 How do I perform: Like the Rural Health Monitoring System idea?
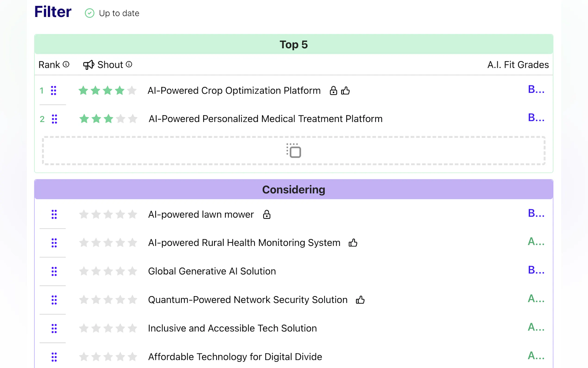353,243
